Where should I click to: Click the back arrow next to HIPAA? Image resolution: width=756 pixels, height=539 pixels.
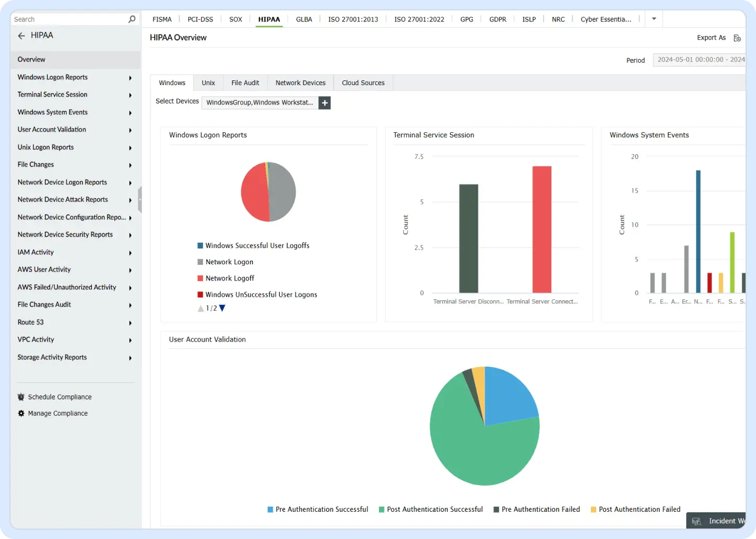[21, 36]
